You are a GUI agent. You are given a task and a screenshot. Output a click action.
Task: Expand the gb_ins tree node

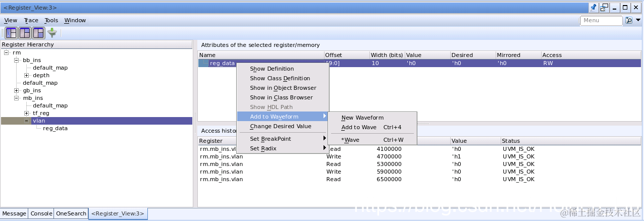coord(16,90)
